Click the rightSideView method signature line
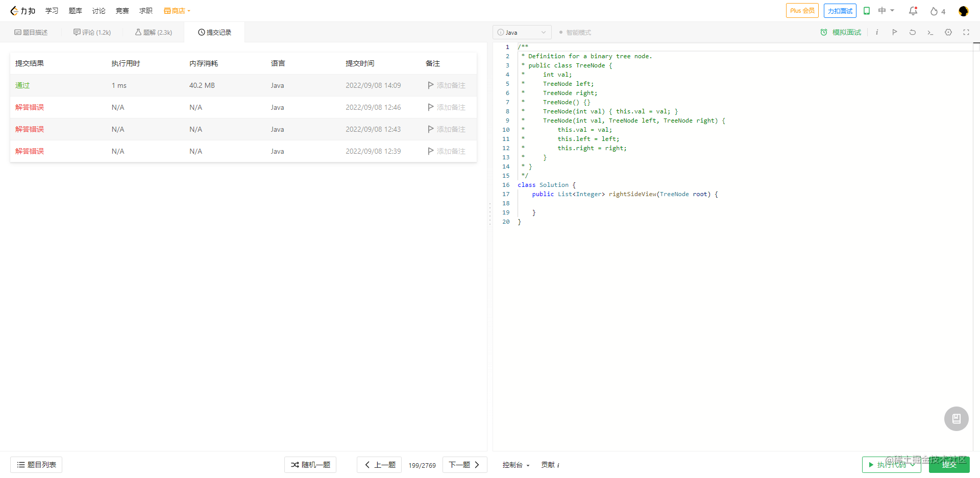 coord(625,194)
